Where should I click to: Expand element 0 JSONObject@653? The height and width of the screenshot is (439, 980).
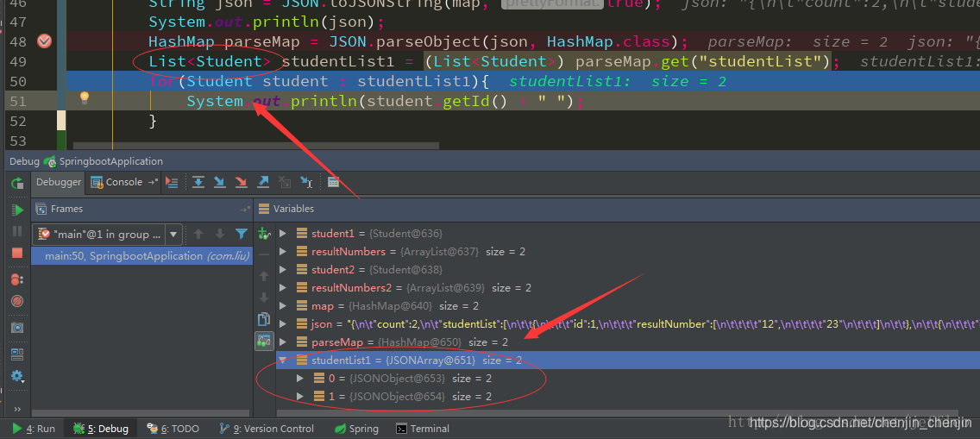300,378
